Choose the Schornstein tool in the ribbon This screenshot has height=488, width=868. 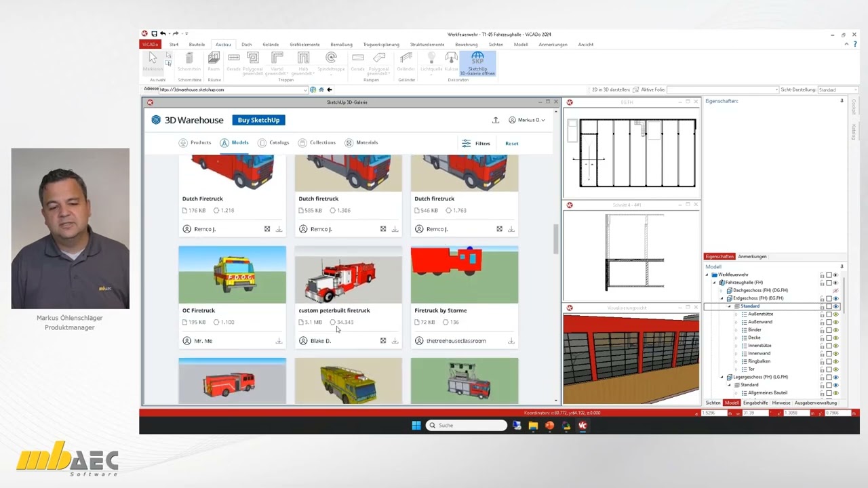coord(189,62)
